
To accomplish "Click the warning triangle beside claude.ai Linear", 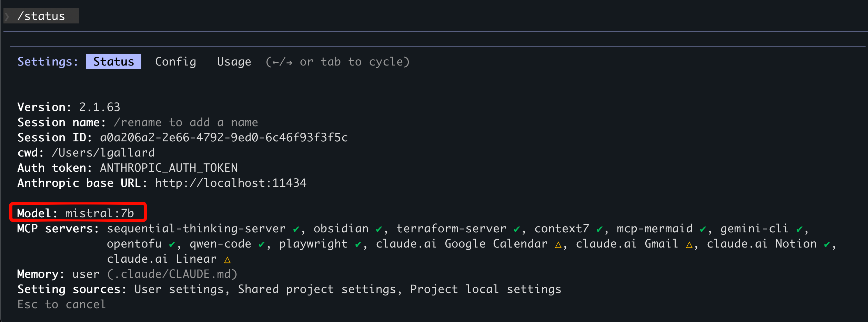I will pyautogui.click(x=227, y=259).
